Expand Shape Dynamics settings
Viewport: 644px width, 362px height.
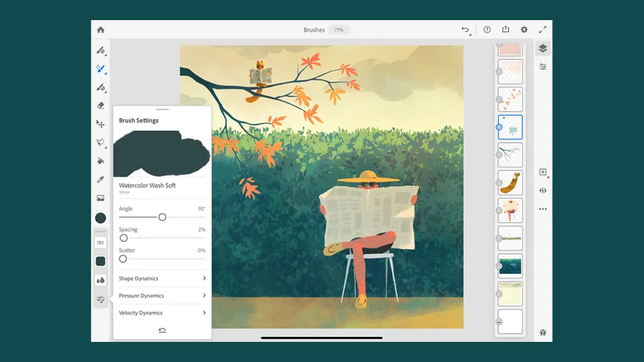[x=162, y=278]
